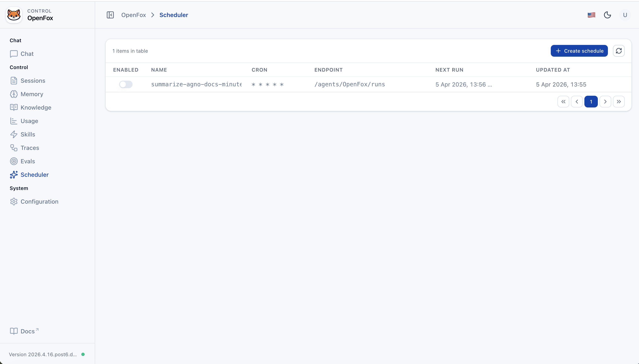Open the user avatar menu

(625, 15)
